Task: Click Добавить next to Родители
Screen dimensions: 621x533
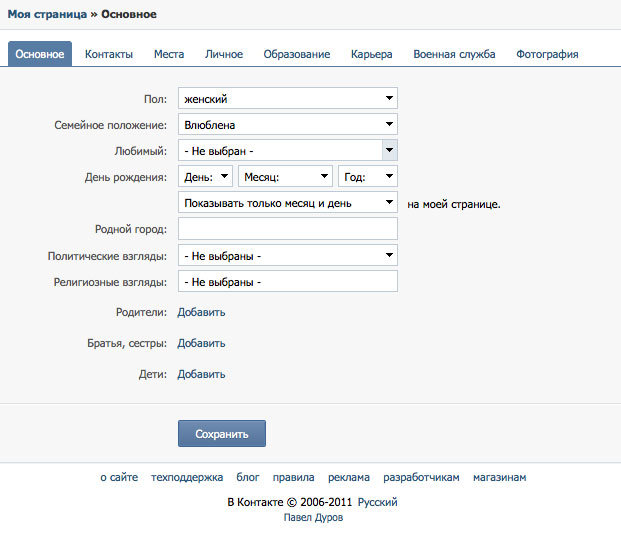Action: (x=201, y=312)
